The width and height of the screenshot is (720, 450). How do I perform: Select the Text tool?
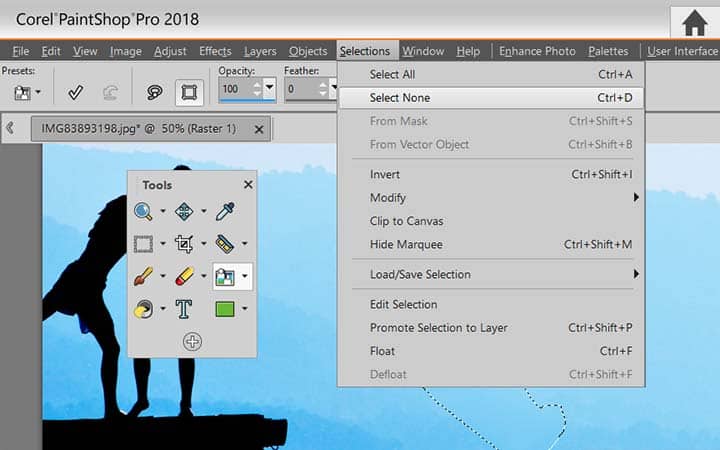[184, 309]
